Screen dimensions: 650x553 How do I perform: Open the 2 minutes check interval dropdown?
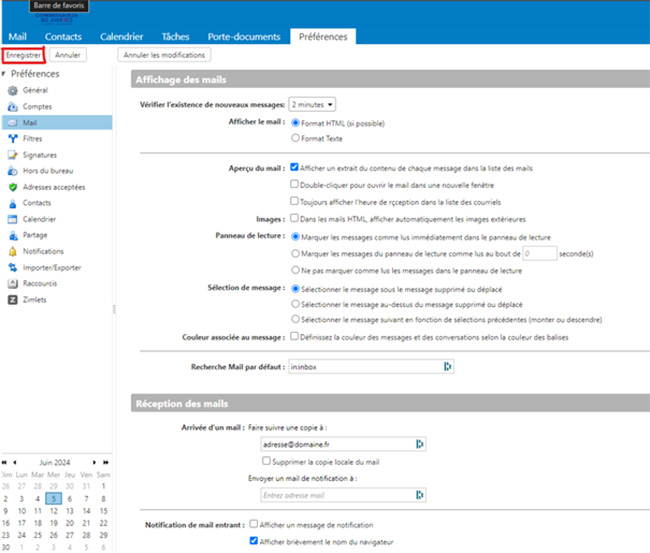312,104
